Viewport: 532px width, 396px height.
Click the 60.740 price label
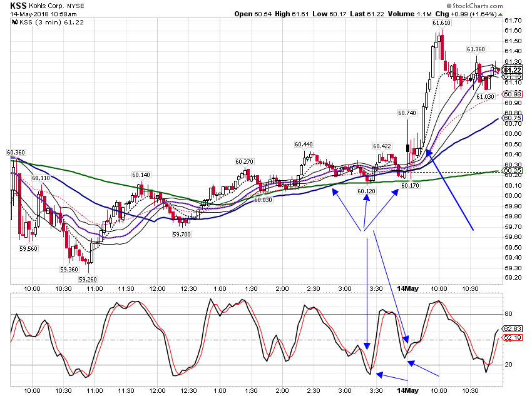click(407, 113)
